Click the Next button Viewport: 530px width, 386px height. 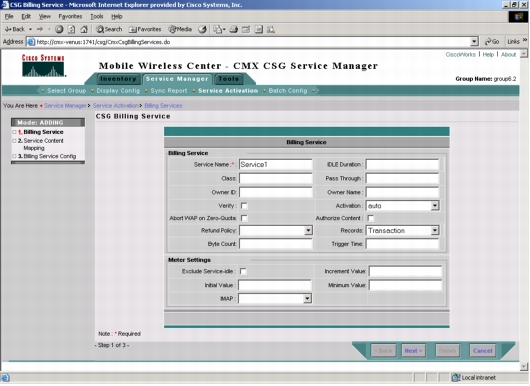(x=413, y=351)
